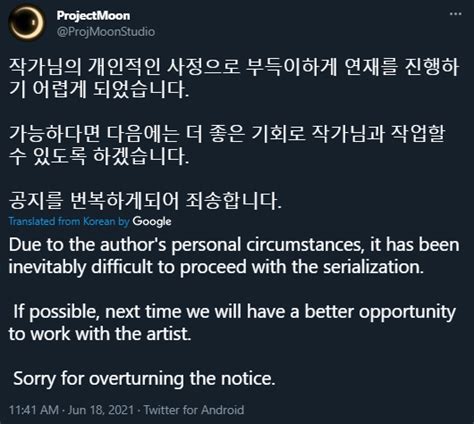Open the @ProjMoonStudio handle link
This screenshot has width=474, height=424.
coord(106,32)
